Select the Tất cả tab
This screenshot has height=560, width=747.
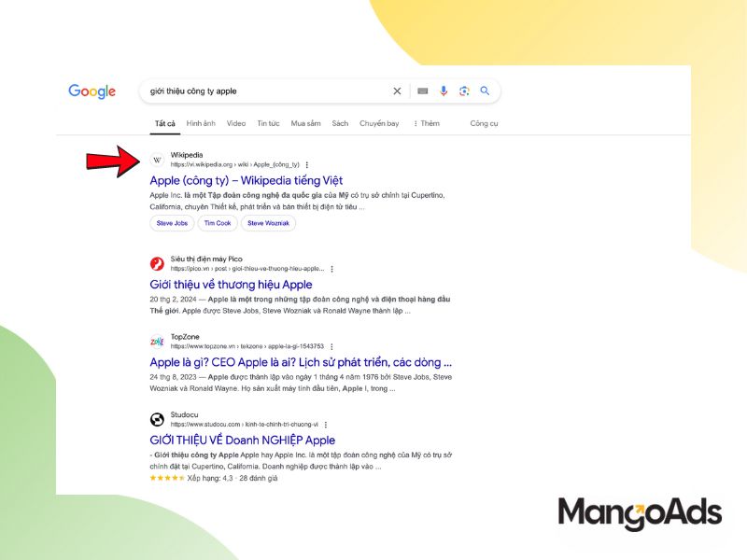tap(165, 123)
